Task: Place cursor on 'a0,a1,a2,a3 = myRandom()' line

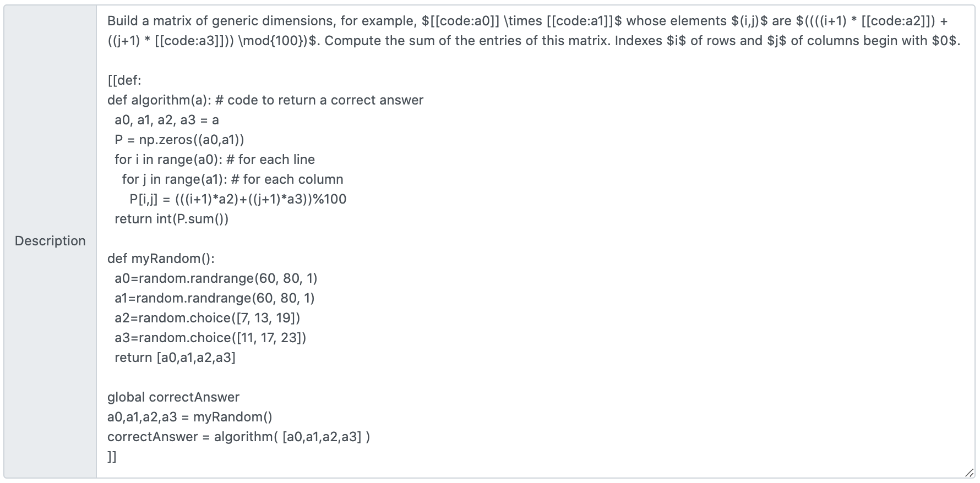Action: point(189,417)
